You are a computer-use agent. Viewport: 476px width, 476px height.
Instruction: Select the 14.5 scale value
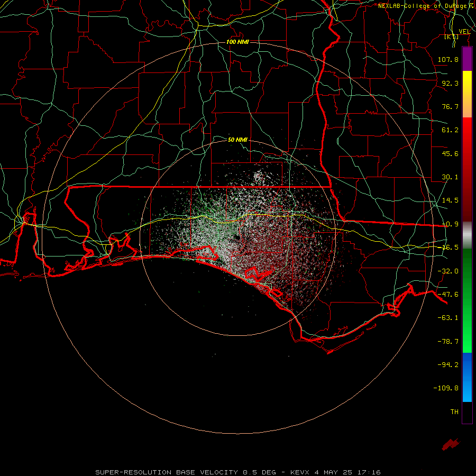coord(450,200)
